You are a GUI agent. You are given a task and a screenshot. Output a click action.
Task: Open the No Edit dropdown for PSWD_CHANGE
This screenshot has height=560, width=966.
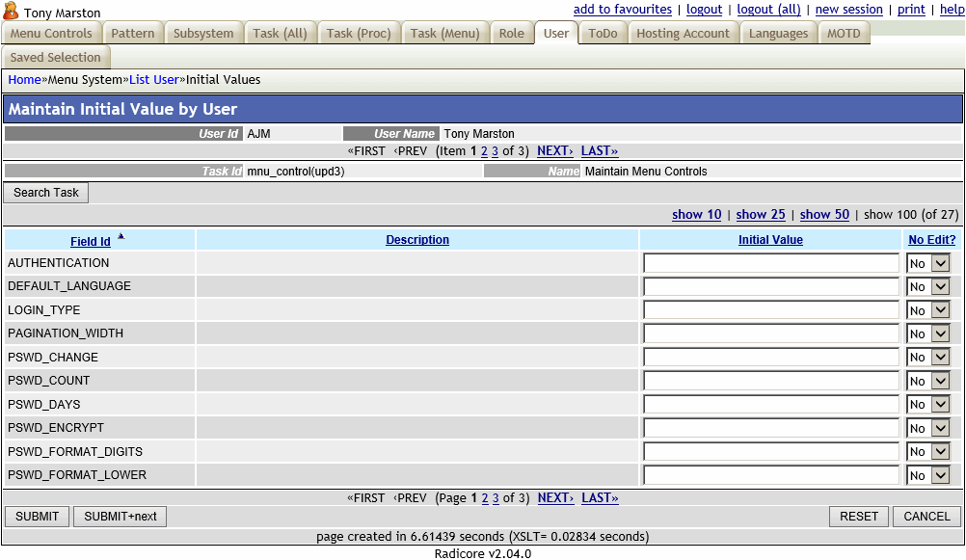point(926,357)
